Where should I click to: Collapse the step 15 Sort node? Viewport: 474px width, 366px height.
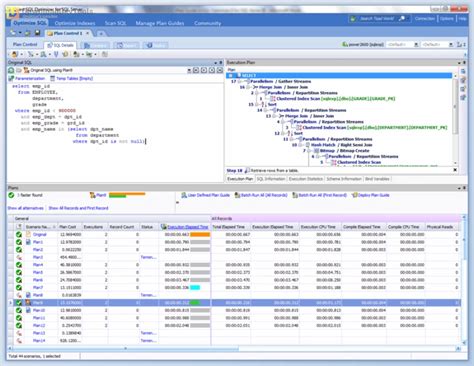[257, 104]
